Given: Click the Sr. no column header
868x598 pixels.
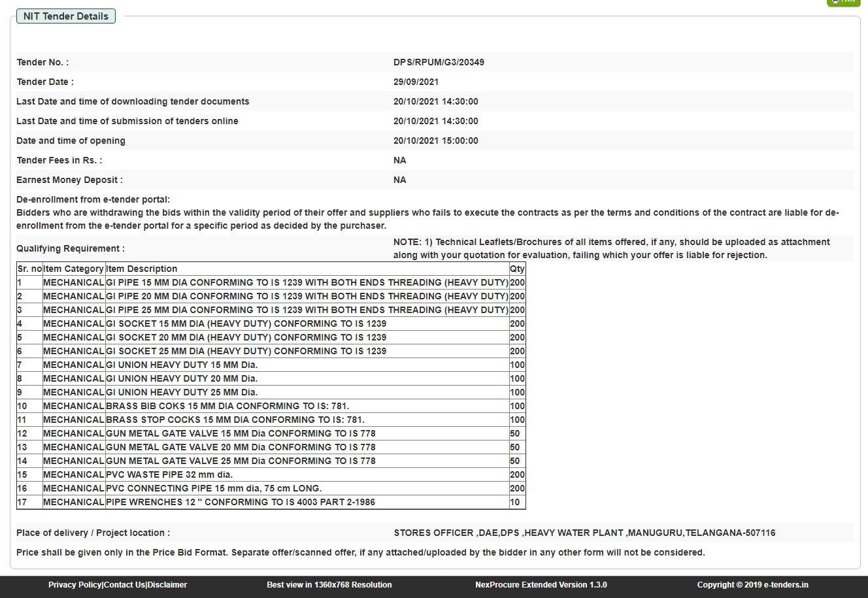Looking at the screenshot, I should (x=29, y=269).
